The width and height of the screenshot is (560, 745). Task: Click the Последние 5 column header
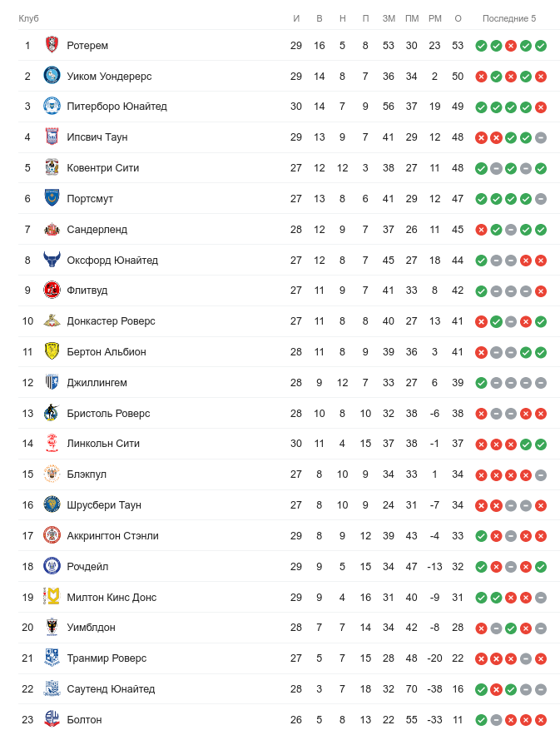click(x=509, y=18)
